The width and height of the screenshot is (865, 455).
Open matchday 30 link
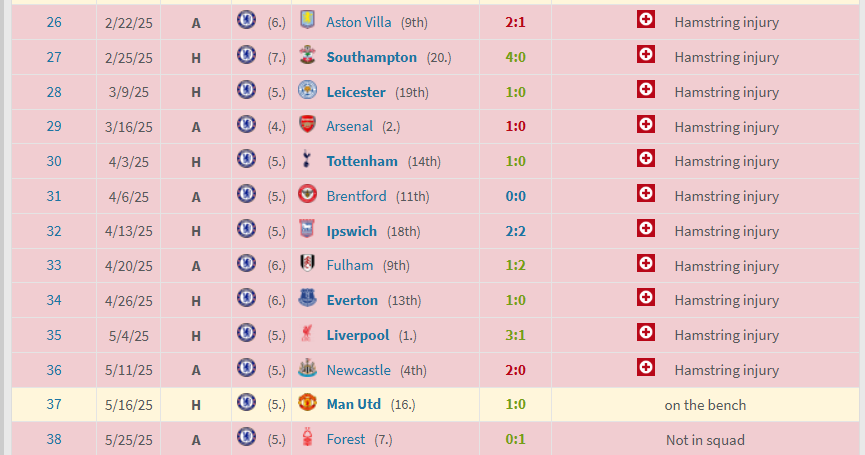click(x=54, y=162)
